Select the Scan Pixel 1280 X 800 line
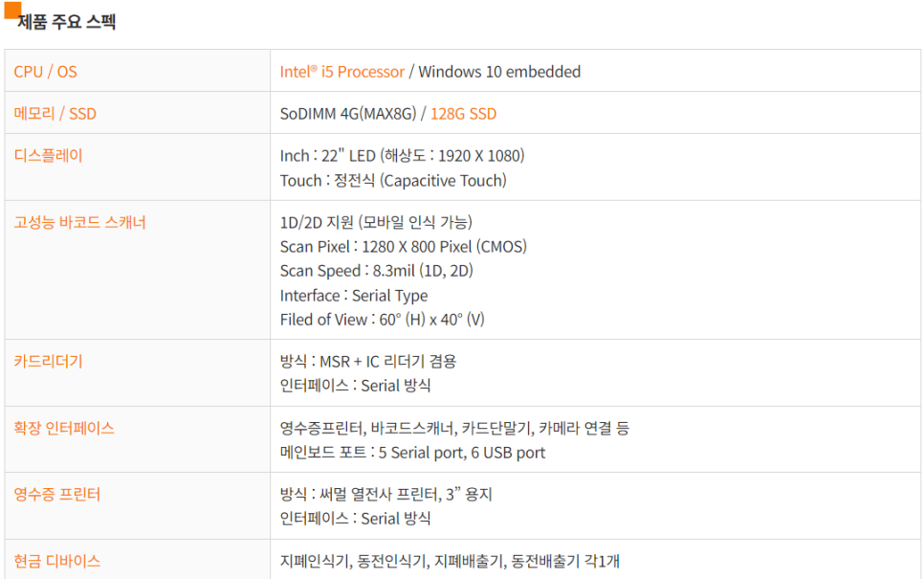Image resolution: width=924 pixels, height=579 pixels. (x=403, y=247)
